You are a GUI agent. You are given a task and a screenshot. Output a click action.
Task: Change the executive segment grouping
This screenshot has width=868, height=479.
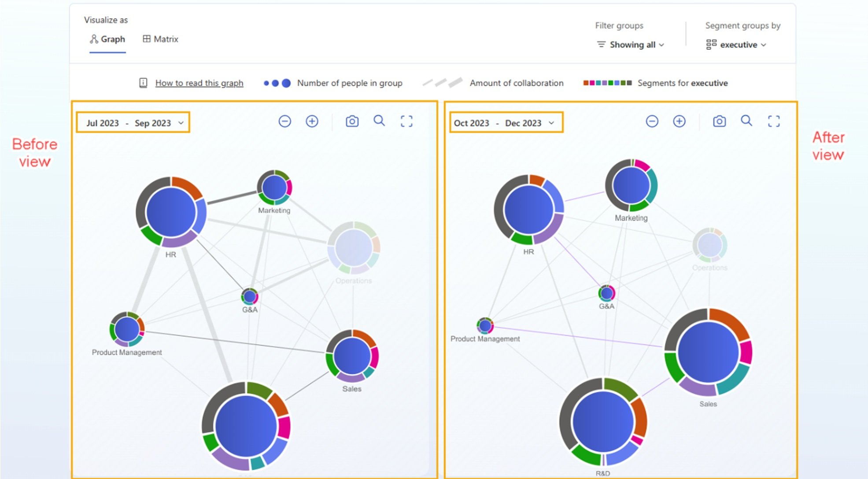coord(739,44)
